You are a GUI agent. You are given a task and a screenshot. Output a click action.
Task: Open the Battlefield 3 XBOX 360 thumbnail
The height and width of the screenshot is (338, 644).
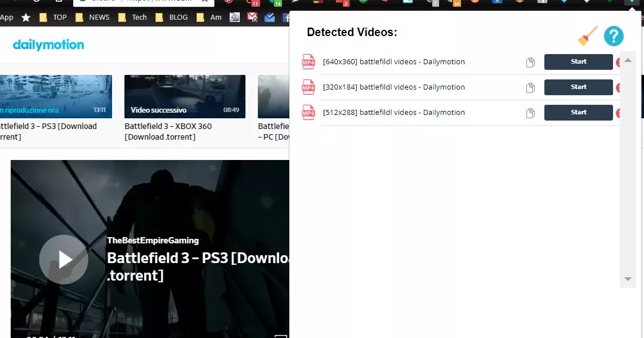[x=185, y=96]
